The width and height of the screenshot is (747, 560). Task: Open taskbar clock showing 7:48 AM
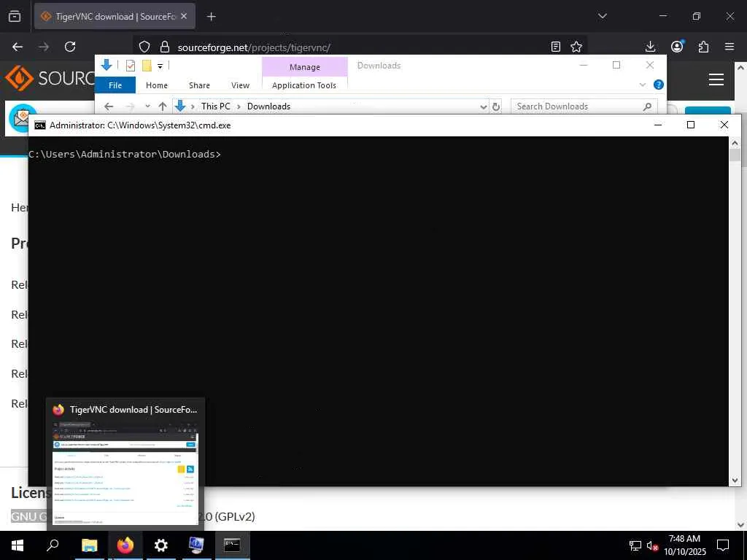(x=684, y=545)
